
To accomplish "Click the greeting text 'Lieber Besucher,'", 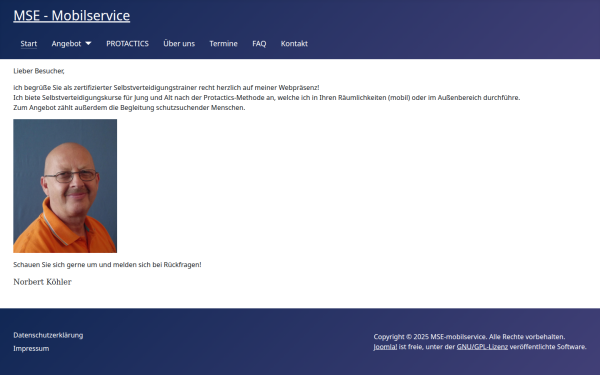I will pyautogui.click(x=39, y=71).
